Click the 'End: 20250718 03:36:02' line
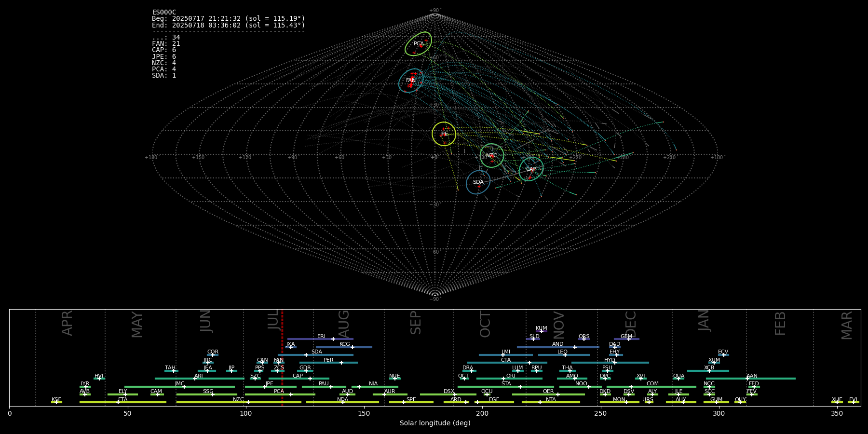Viewport: 868px width, 434px height. click(229, 25)
